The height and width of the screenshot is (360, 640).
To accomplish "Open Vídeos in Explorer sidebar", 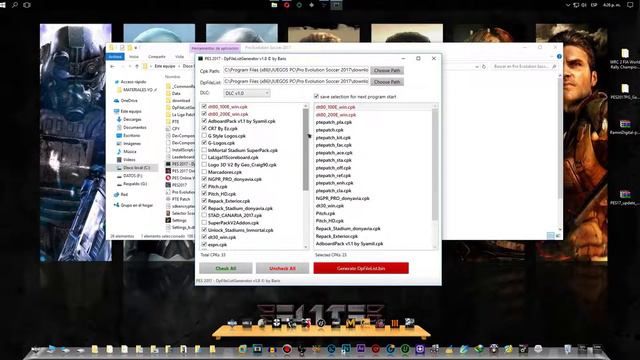I will (129, 160).
